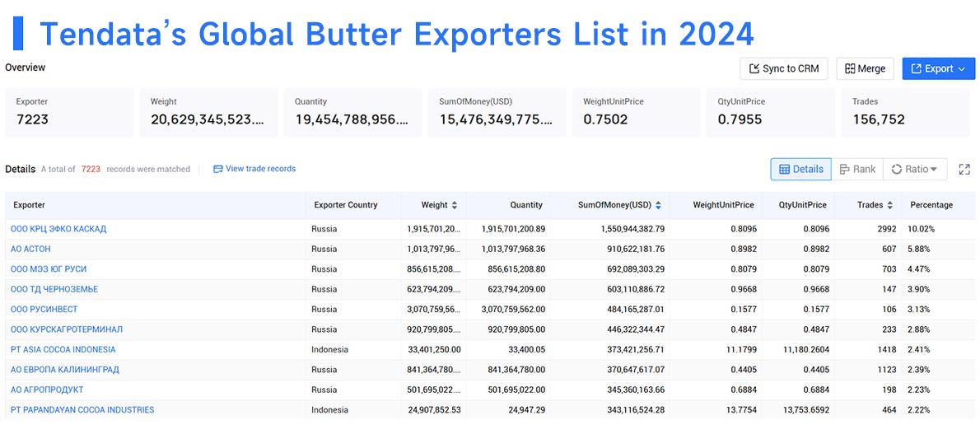This screenshot has width=980, height=434.
Task: Sort by SumOfMoney(USD) column arrows
Action: pyautogui.click(x=658, y=205)
